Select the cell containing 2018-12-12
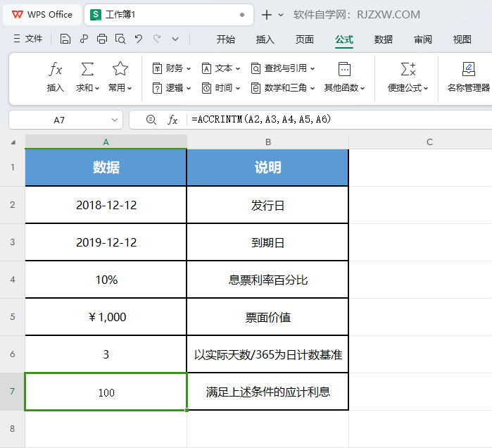This screenshot has height=448, width=492. tap(106, 205)
